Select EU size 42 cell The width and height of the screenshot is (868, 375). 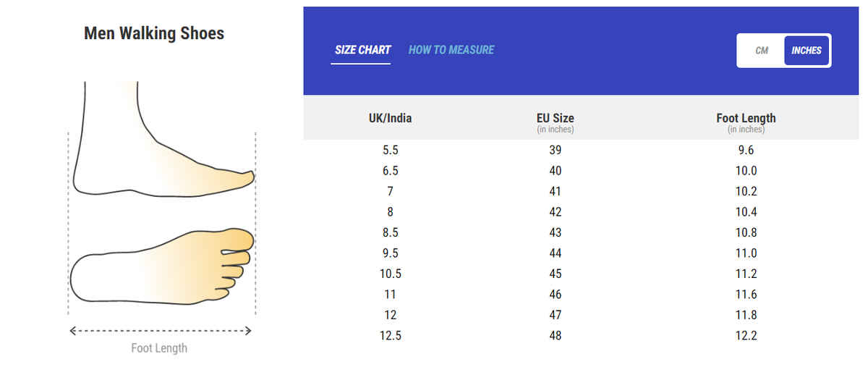tap(555, 212)
